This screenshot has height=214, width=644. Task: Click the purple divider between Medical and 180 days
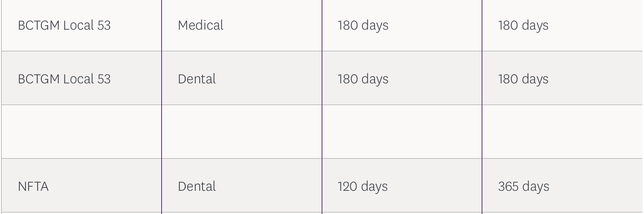coord(322,25)
